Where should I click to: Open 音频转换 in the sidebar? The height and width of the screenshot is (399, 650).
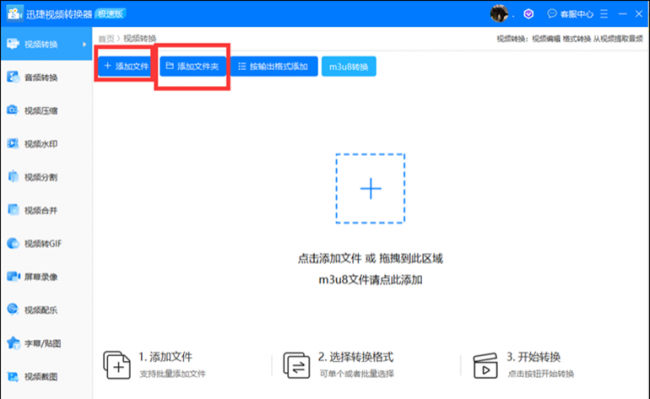(46, 77)
